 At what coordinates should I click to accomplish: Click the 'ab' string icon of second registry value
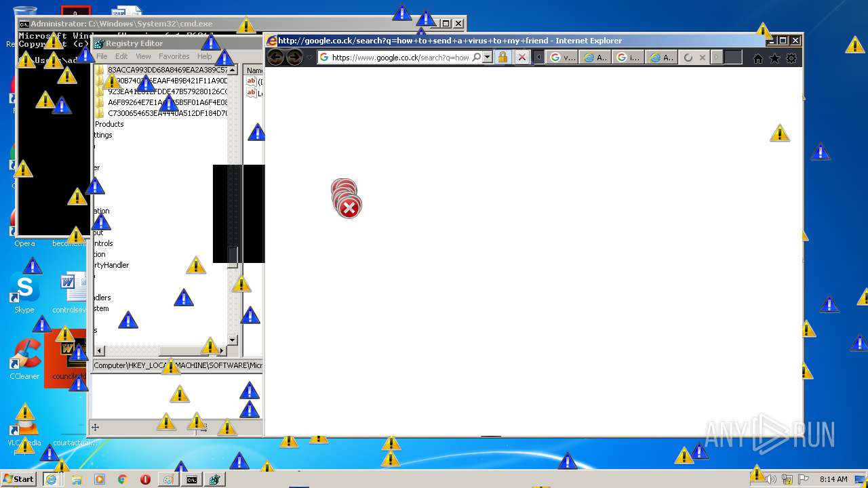252,93
